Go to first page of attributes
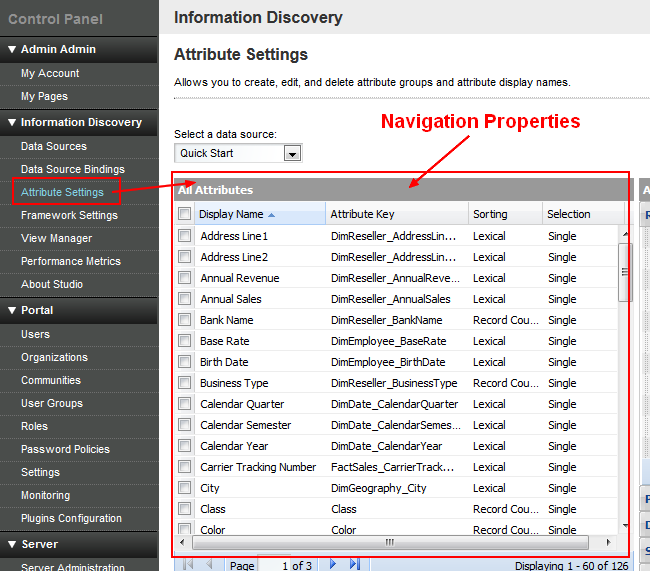The image size is (650, 571). click(x=188, y=564)
